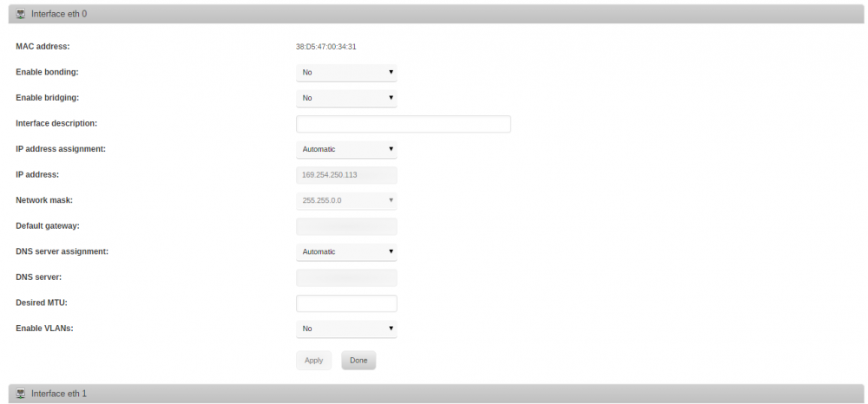Click the Desired MTU label

point(42,303)
